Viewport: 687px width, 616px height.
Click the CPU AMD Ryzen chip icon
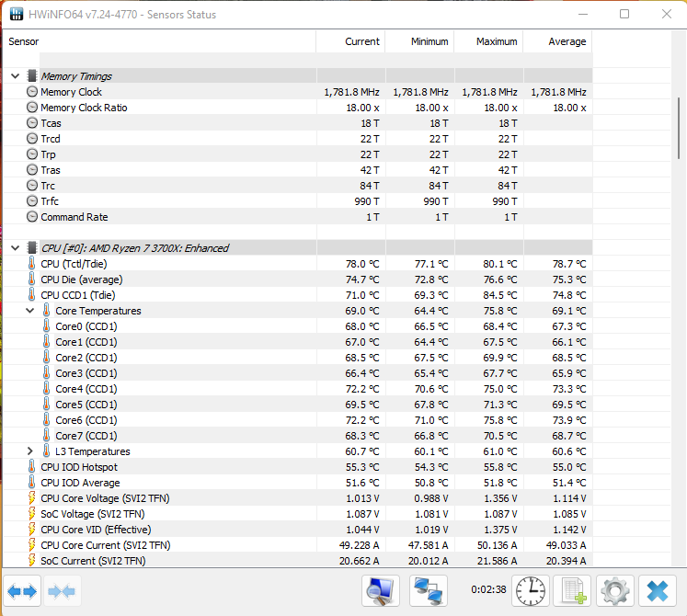tap(31, 248)
